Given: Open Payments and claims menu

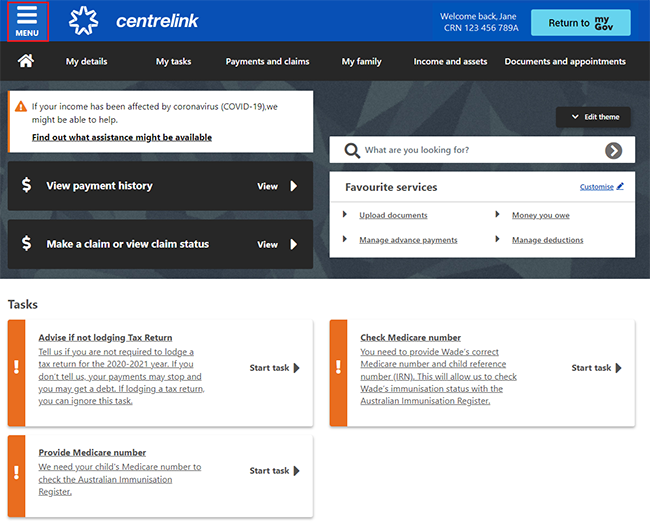Looking at the screenshot, I should pyautogui.click(x=267, y=61).
